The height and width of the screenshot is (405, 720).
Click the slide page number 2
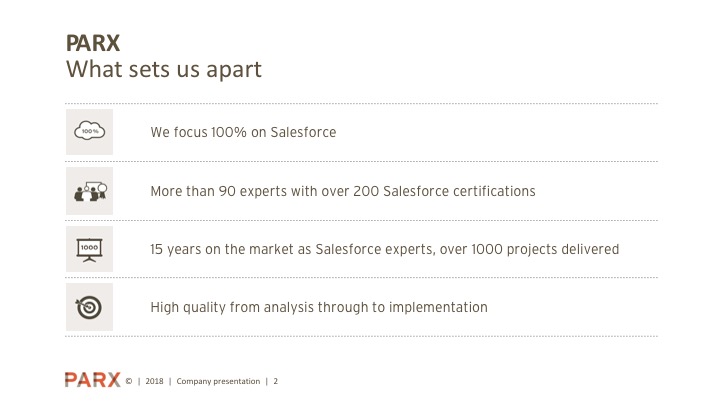click(276, 381)
